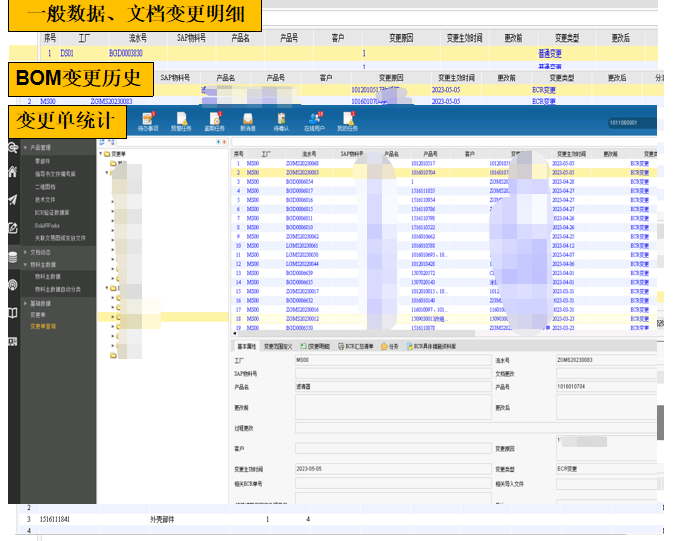Image resolution: width=686 pixels, height=541 pixels.
Task: Open the 逾期任务 toolbar icon
Action: point(215,121)
